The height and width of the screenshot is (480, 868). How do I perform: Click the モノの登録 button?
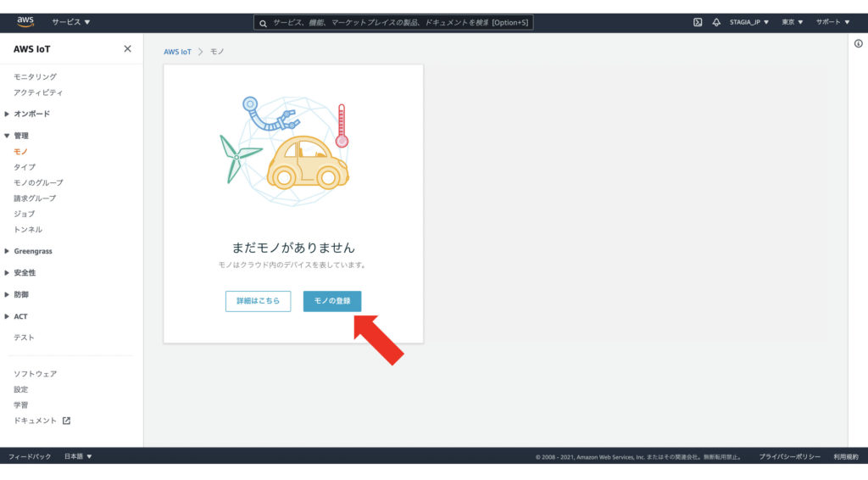tap(332, 301)
